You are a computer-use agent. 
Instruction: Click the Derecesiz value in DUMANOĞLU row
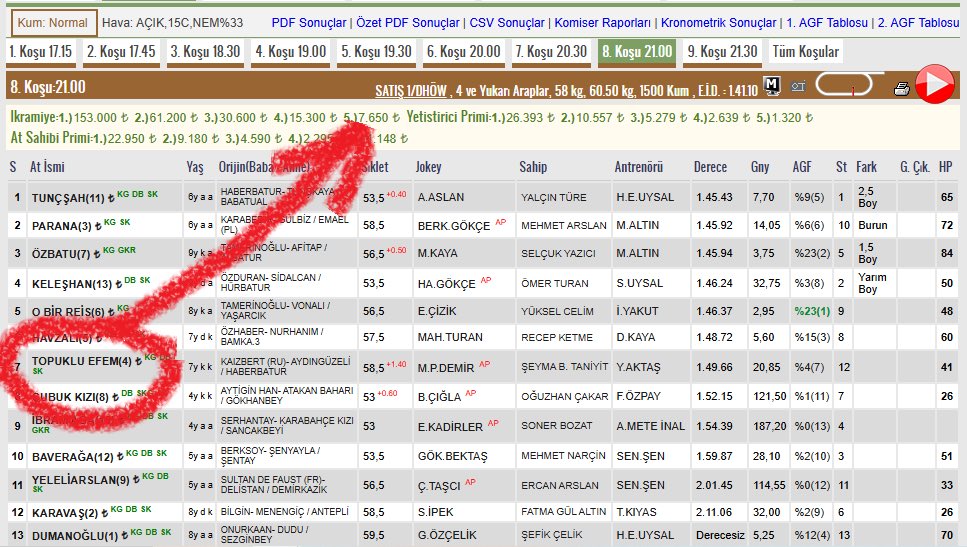720,535
